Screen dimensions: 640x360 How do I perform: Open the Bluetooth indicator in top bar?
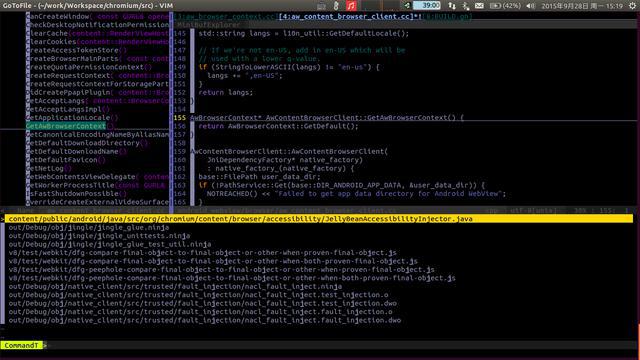tap(465, 6)
